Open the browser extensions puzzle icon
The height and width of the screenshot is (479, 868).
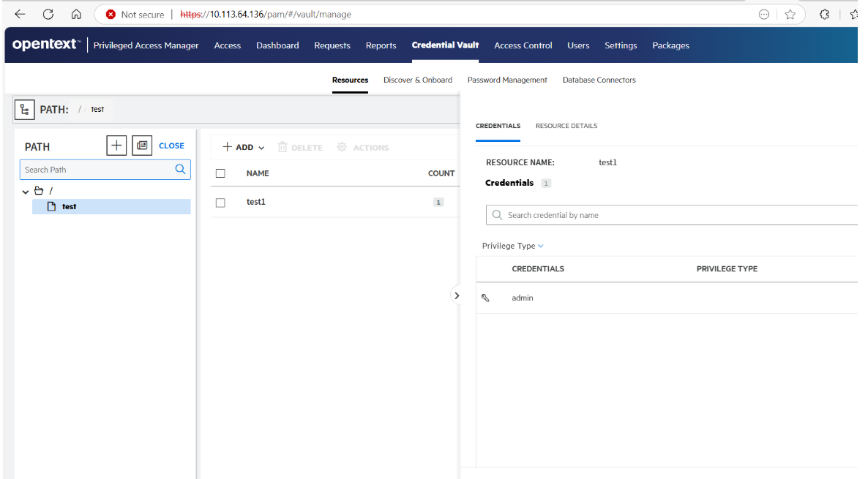pos(824,15)
